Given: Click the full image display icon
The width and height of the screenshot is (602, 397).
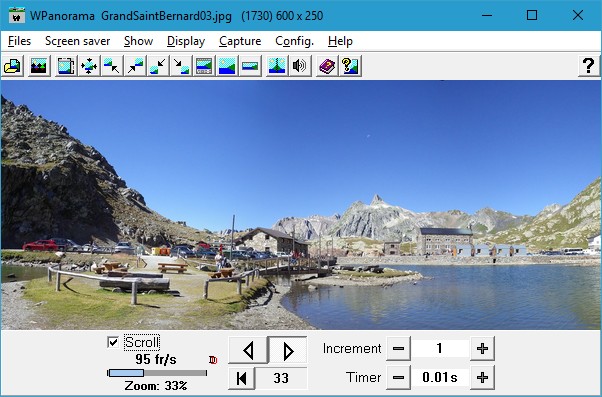Looking at the screenshot, I should click(227, 66).
